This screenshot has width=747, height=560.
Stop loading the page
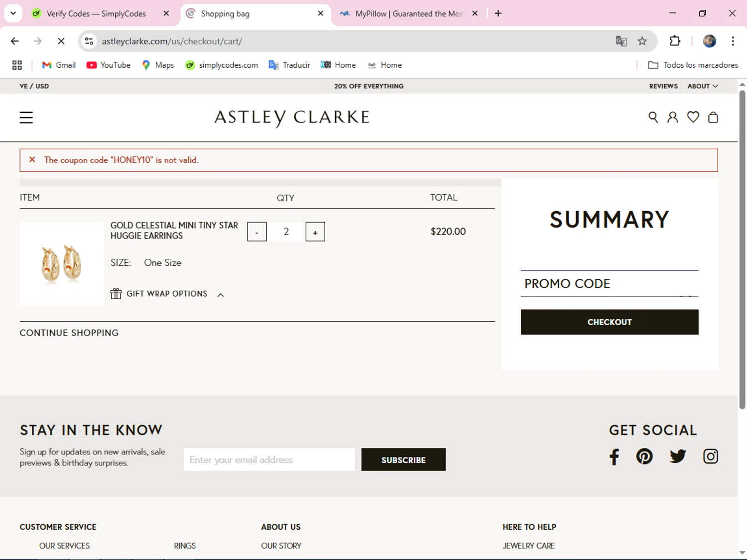(x=61, y=41)
